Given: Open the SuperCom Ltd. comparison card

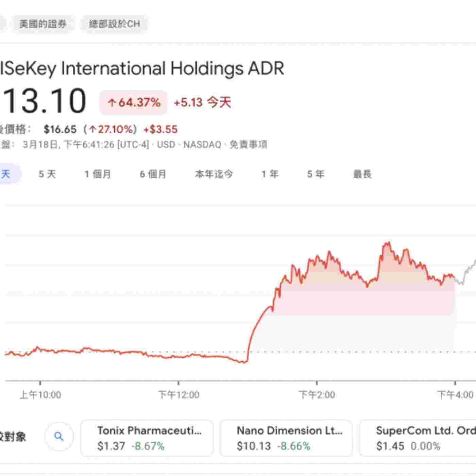Looking at the screenshot, I should click(x=418, y=438).
